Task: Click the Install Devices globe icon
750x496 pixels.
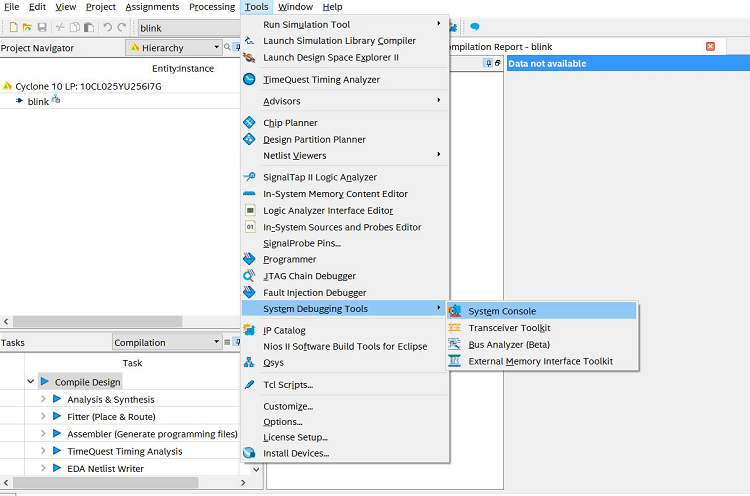Action: pos(249,452)
